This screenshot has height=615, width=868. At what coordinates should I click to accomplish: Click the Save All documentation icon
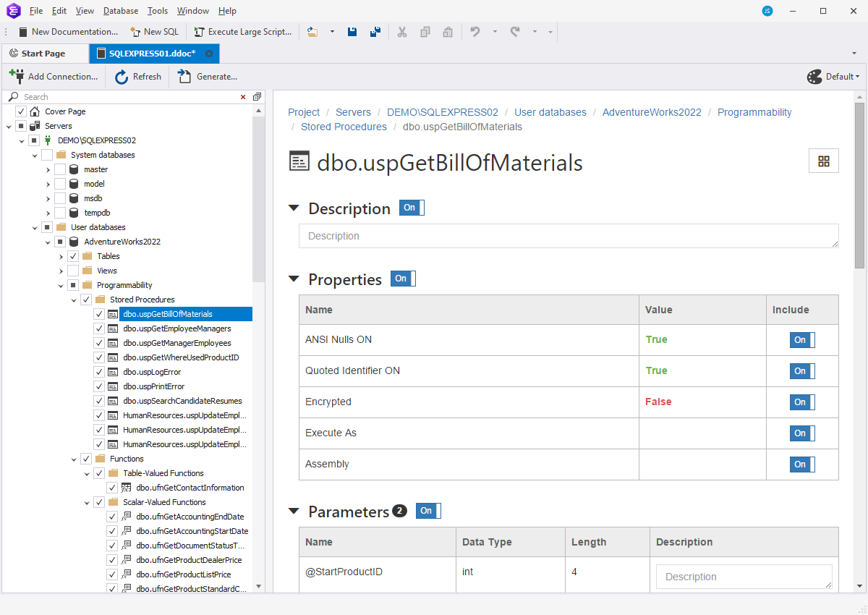(x=375, y=31)
